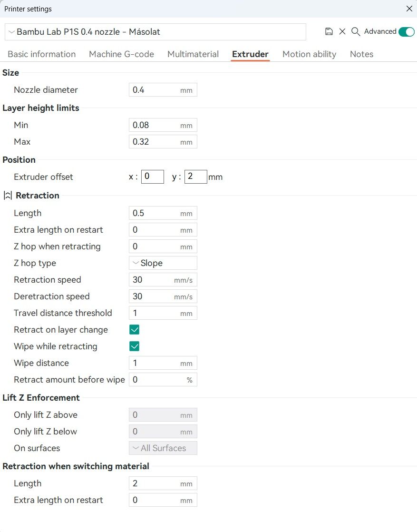The image size is (417, 532).
Task: Delete preset using the X icon beside save
Action: 342,31
